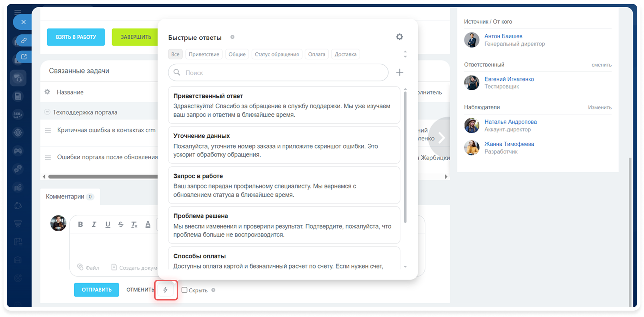Open Наталья Андропова profile link
The height and width of the screenshot is (317, 644).
tap(510, 122)
